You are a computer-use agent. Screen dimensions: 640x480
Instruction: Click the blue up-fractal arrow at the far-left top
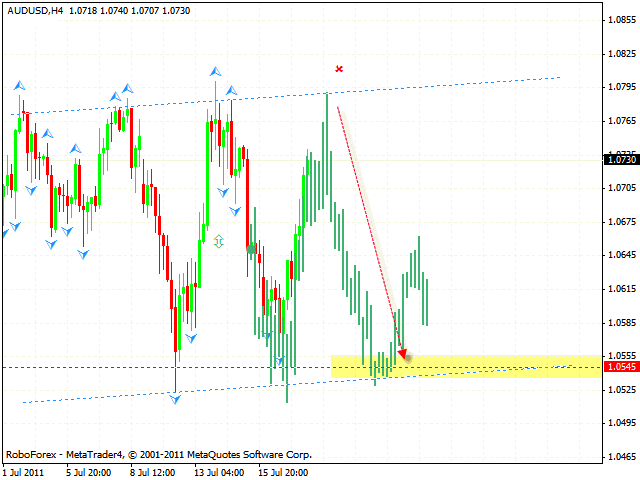[19, 86]
